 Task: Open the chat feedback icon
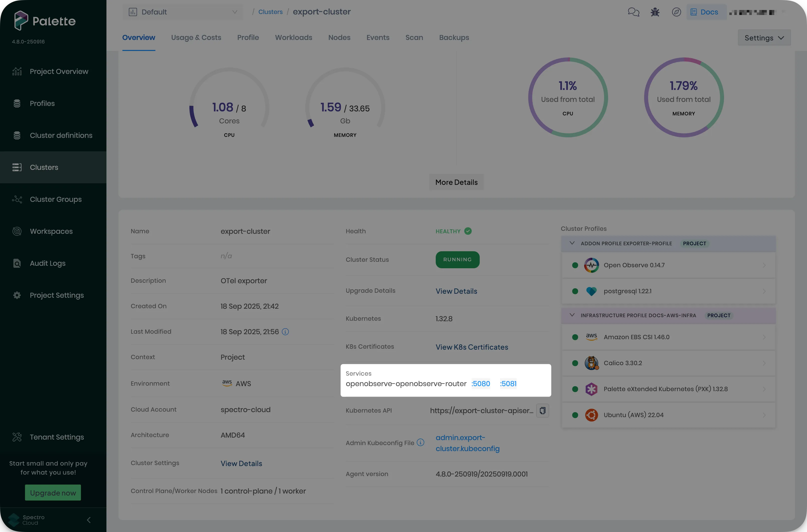tap(633, 12)
